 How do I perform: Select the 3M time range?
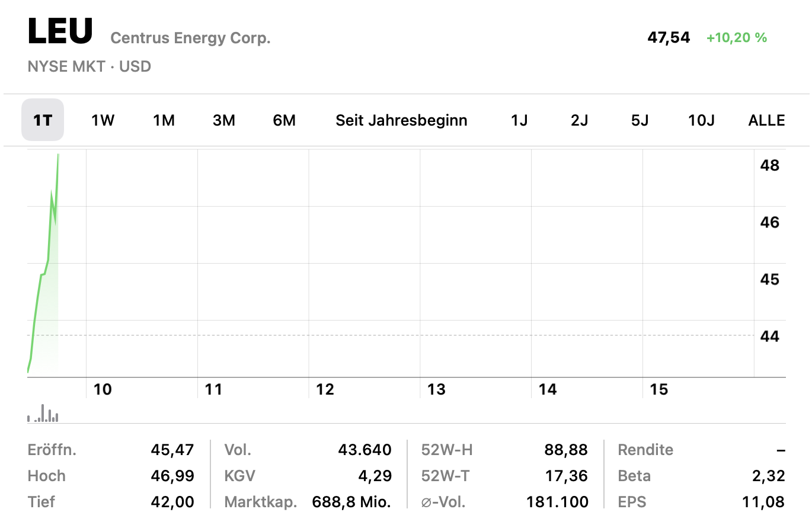(224, 120)
